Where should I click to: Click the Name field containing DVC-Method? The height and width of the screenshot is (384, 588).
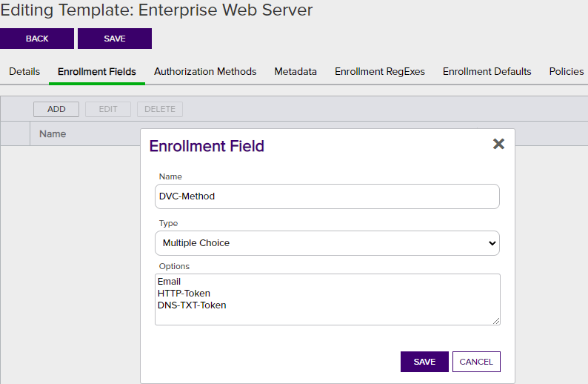[x=327, y=196]
